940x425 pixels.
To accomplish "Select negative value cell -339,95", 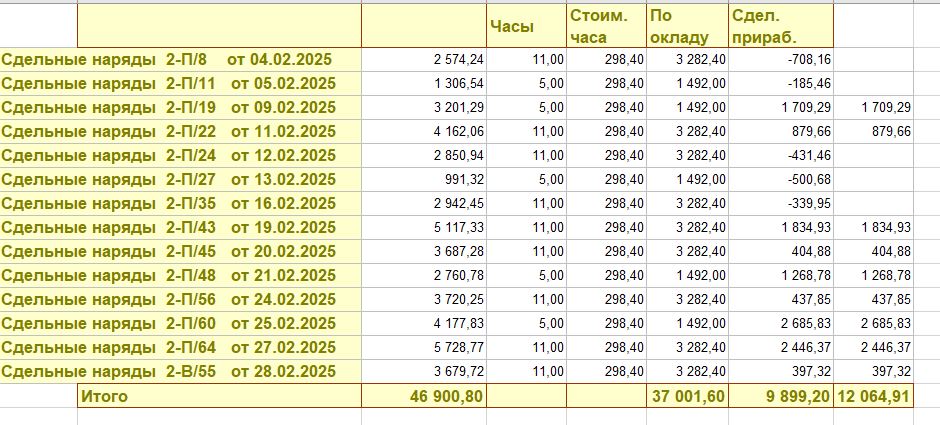I will point(781,204).
